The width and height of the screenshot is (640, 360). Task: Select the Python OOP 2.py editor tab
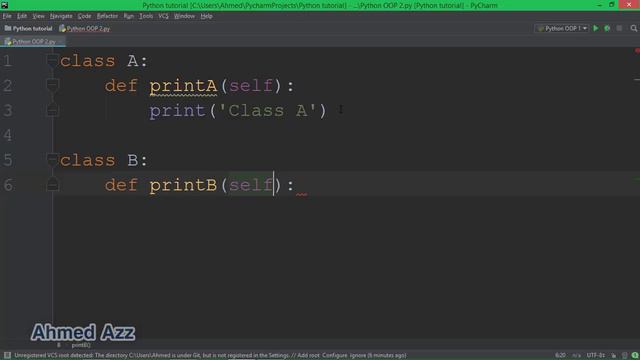click(x=33, y=42)
